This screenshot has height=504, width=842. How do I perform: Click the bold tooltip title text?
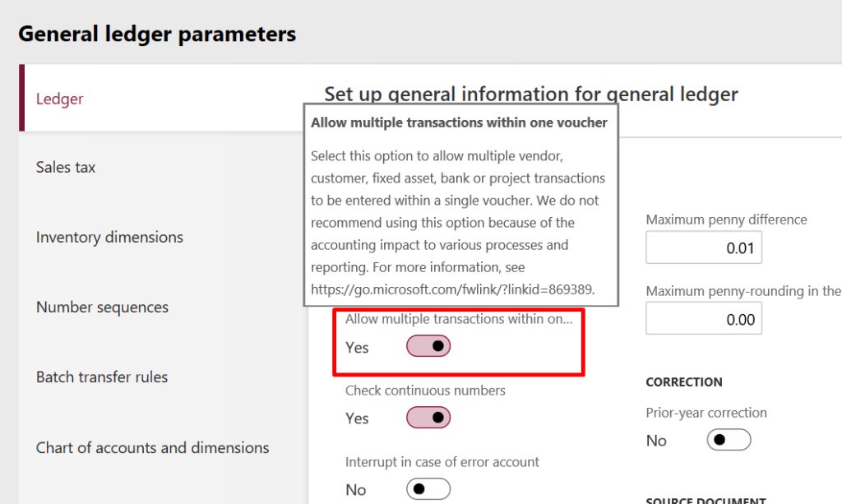(x=459, y=123)
